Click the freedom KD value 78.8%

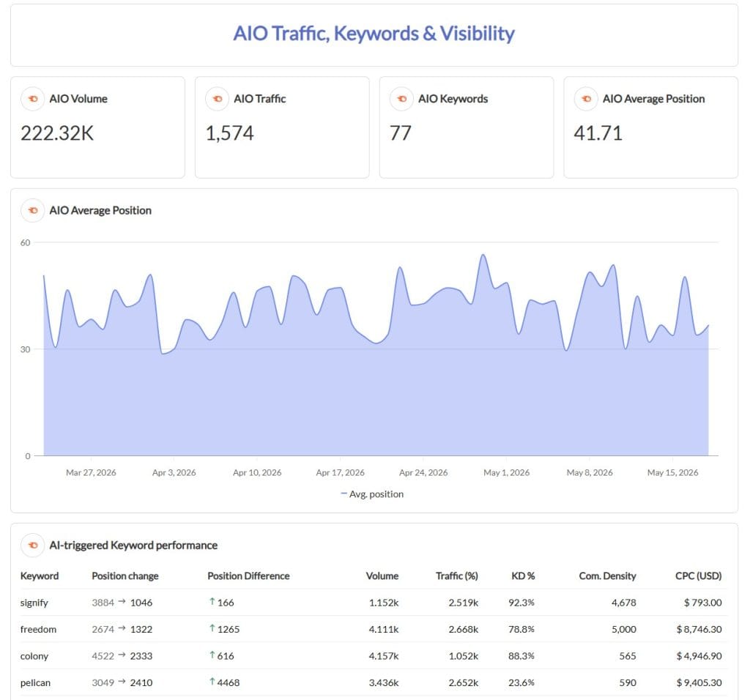point(521,629)
